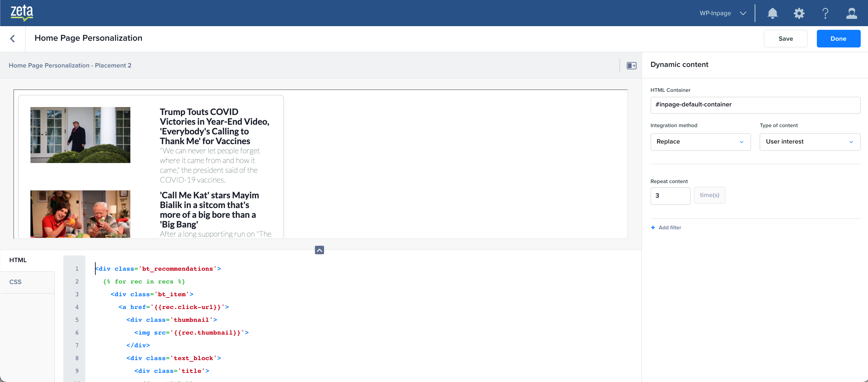This screenshot has width=868, height=382.
Task: Open the settings gear
Action: (799, 13)
